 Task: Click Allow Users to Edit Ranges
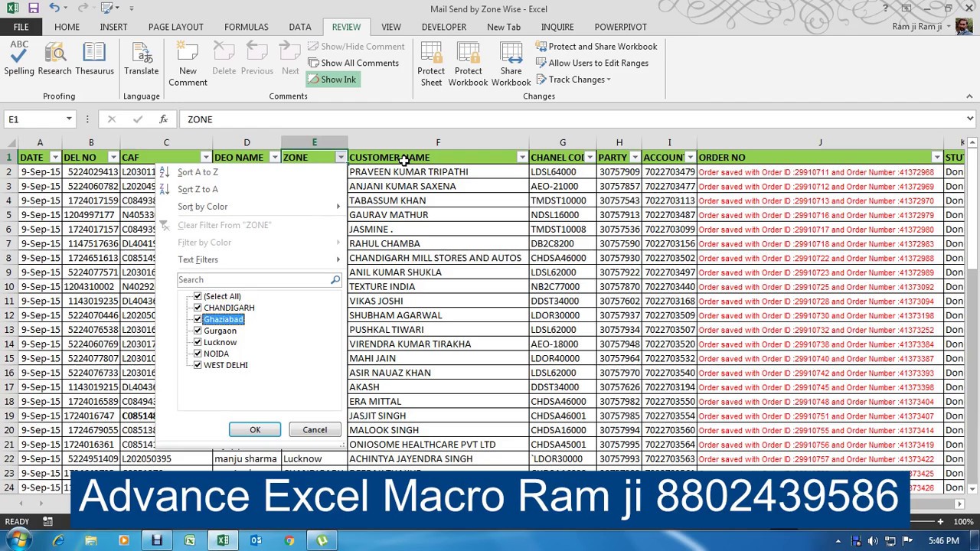[592, 63]
